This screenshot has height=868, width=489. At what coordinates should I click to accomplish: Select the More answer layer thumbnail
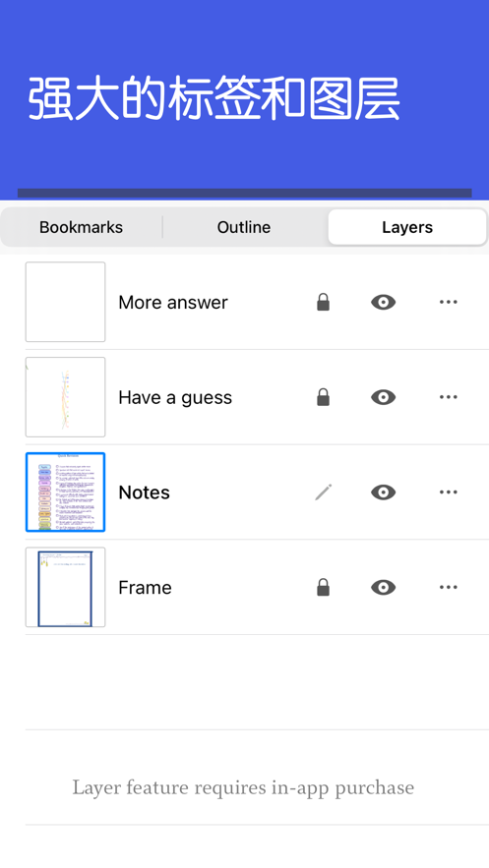tap(65, 302)
